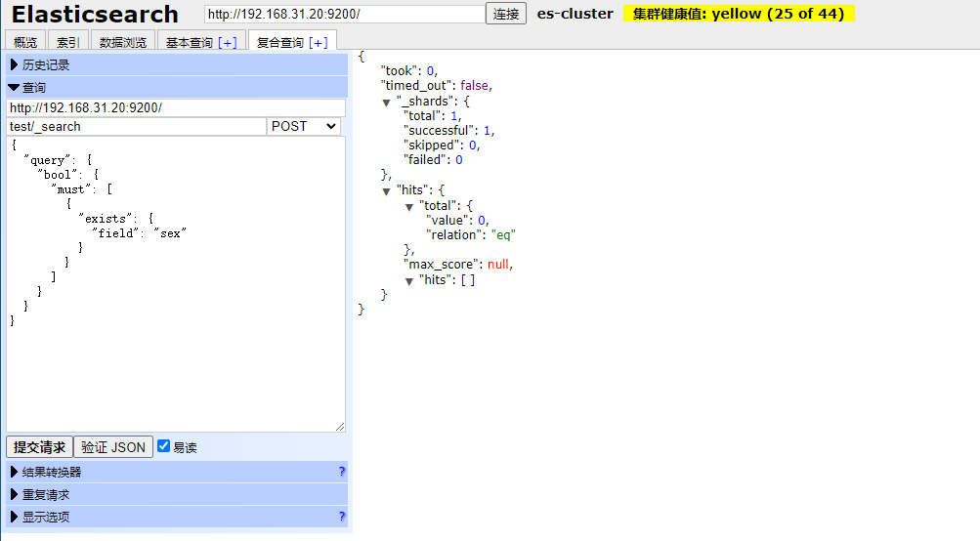Collapse the "total" JSON node under hits
Image resolution: width=980 pixels, height=541 pixels.
409,207
